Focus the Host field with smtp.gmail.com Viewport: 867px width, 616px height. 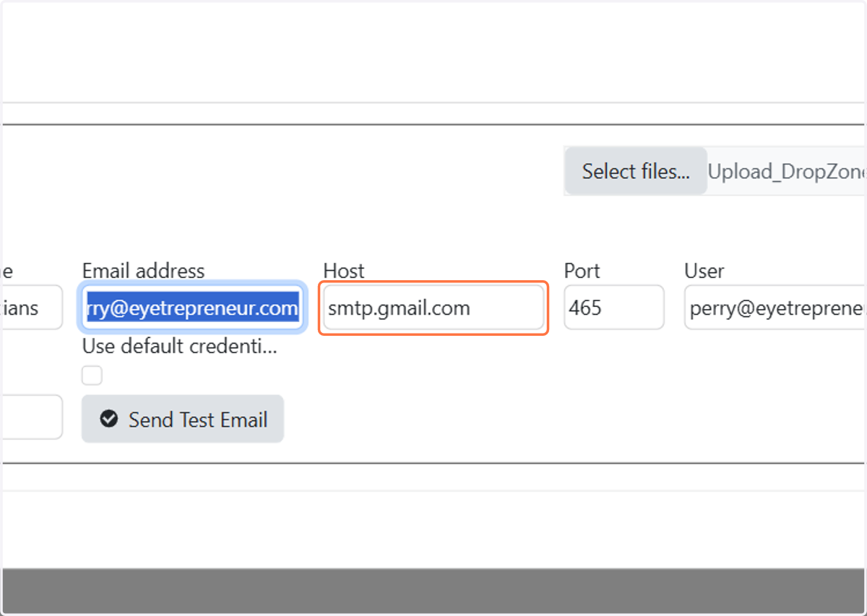coord(433,308)
